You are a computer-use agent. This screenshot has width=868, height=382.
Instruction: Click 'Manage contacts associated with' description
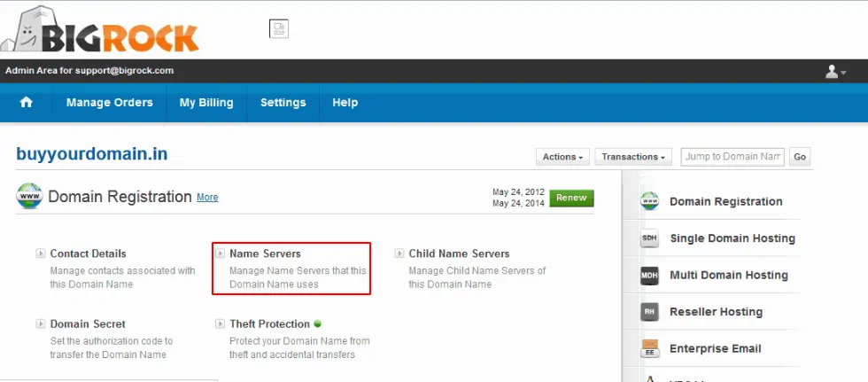122,271
